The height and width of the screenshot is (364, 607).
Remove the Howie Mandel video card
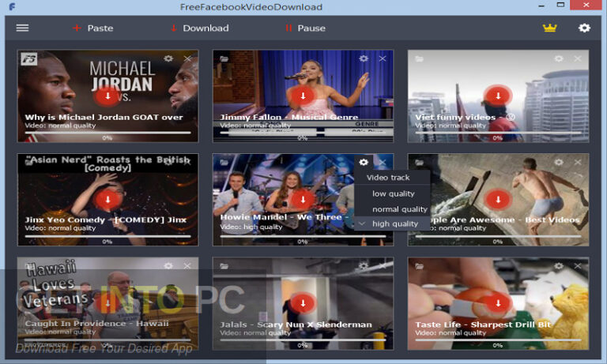point(383,162)
